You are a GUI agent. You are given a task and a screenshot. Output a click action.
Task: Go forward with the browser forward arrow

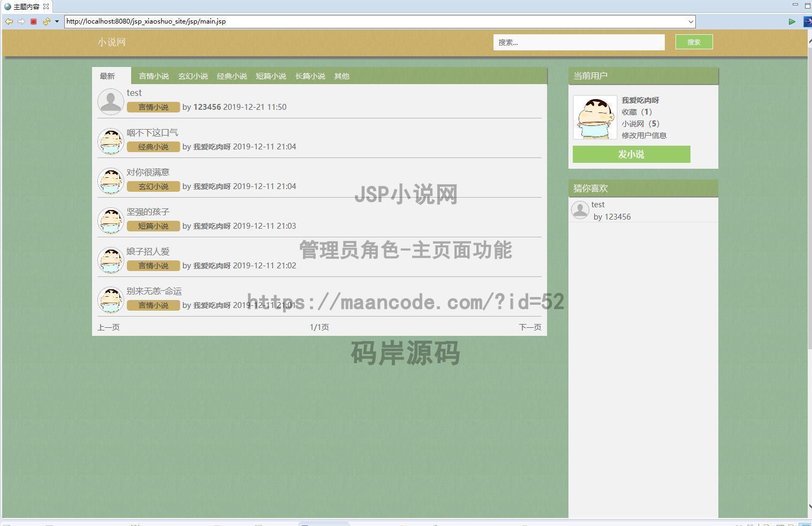(21, 21)
